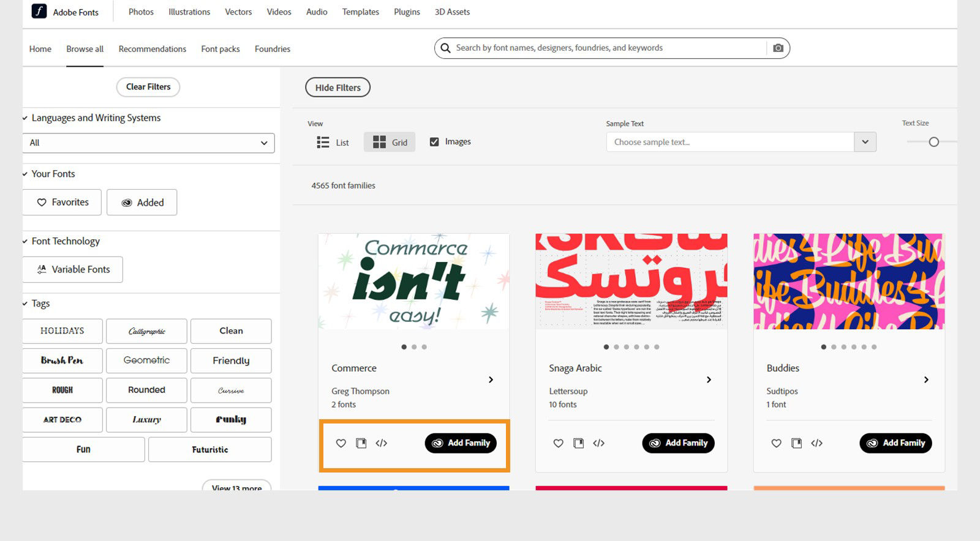Open the Languages dropdown set to All

pos(149,143)
